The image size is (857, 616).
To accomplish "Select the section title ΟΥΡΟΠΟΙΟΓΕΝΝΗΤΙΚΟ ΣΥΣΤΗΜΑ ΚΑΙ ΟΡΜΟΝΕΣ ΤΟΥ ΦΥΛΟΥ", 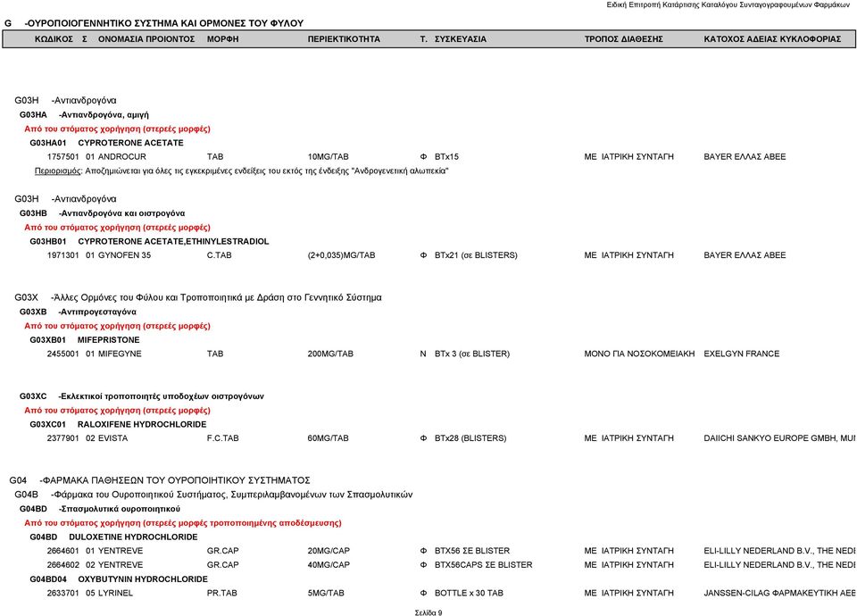I will click(164, 23).
